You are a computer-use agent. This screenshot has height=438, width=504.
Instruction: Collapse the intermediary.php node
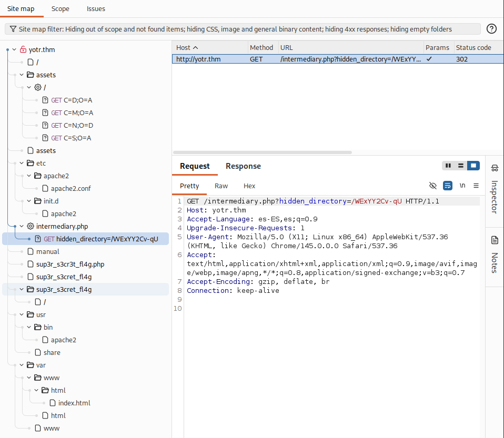(22, 226)
